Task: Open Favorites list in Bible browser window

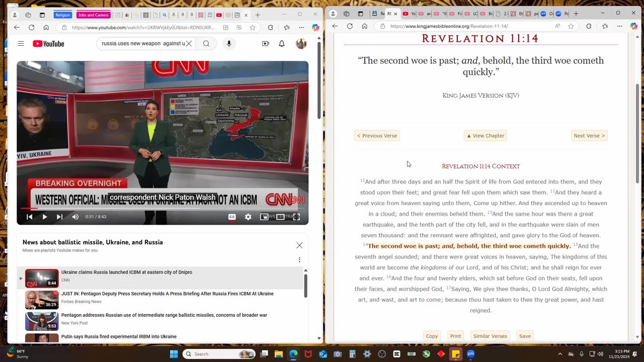Action: pos(605,26)
